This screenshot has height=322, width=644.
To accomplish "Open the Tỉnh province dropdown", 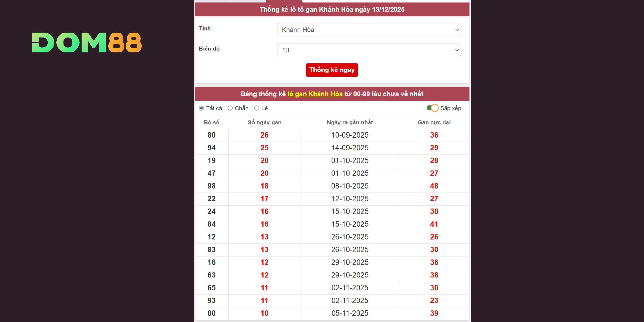I will (368, 30).
